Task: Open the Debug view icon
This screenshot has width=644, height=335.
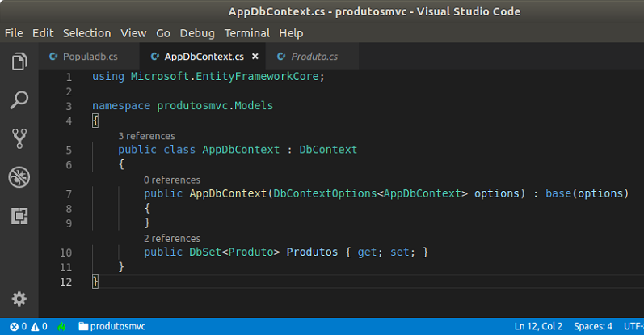Action: 19,177
